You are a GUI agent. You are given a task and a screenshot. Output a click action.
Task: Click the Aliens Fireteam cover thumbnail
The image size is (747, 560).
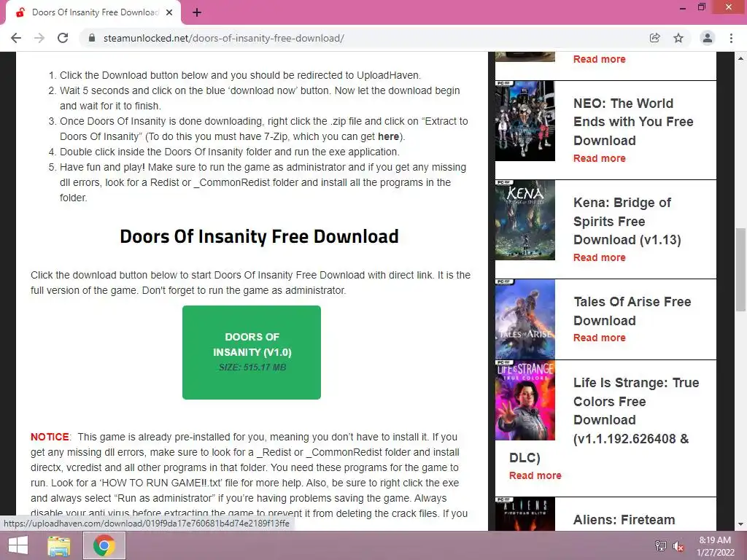(525, 514)
